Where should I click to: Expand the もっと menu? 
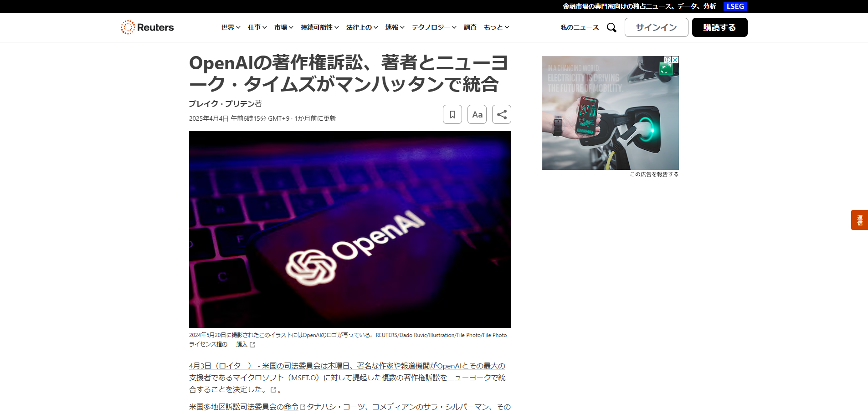[497, 27]
